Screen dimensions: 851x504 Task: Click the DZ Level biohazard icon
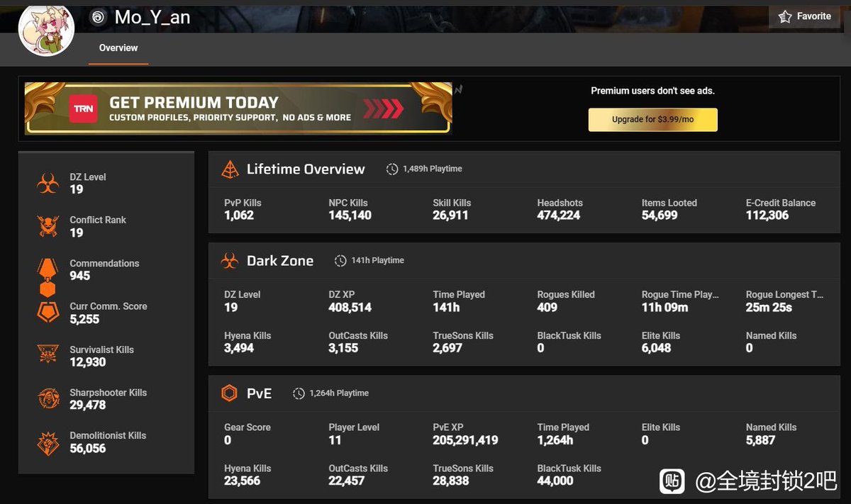click(48, 184)
